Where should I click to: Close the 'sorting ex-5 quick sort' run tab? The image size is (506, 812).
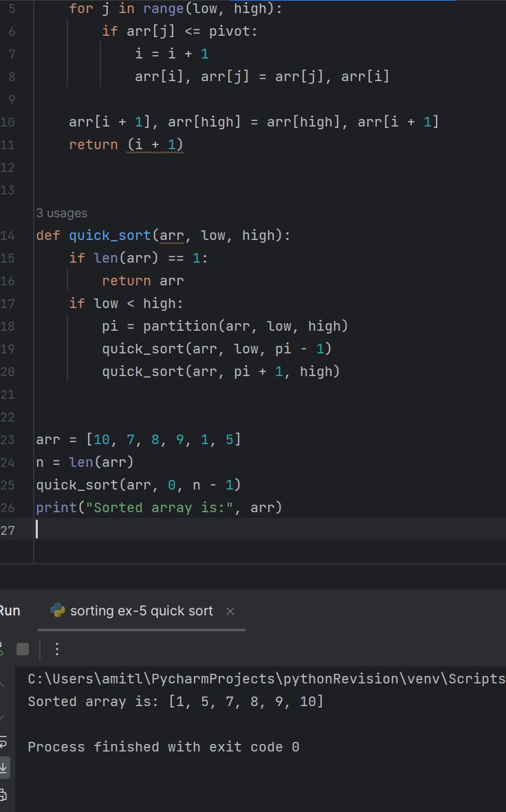230,611
